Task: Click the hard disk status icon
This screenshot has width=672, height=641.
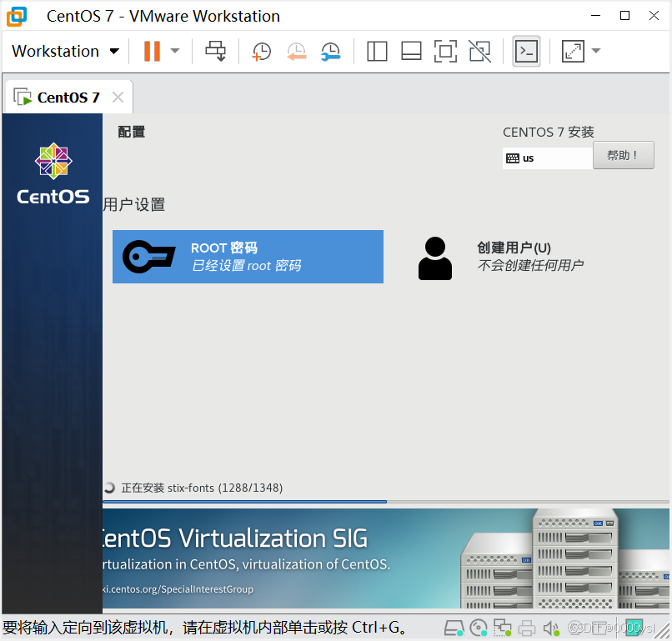Action: click(x=454, y=628)
